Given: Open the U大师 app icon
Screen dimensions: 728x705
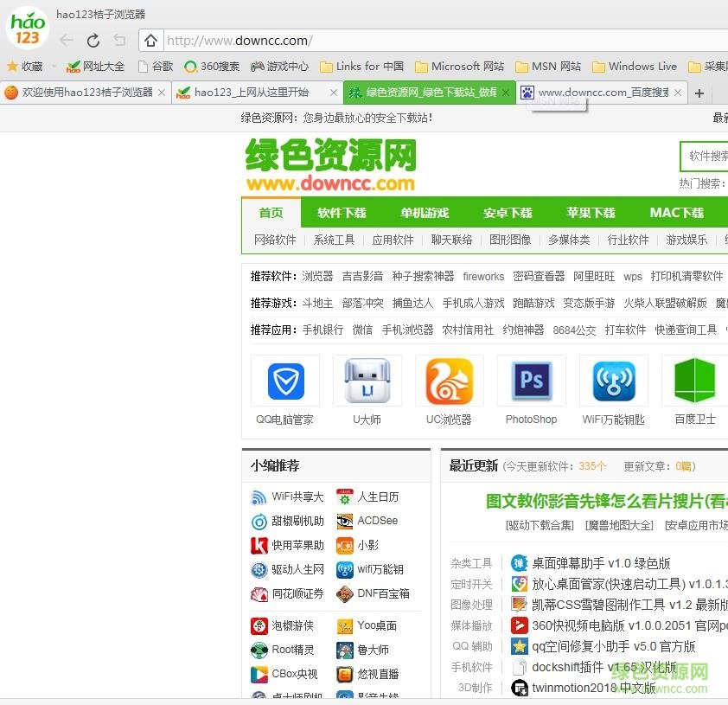Looking at the screenshot, I should click(x=367, y=381).
